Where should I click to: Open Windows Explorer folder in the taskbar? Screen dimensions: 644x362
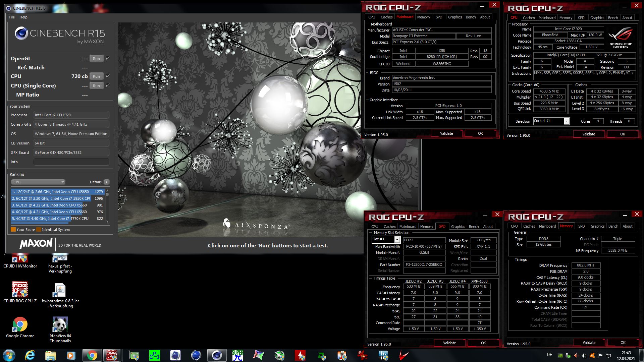pos(50,355)
